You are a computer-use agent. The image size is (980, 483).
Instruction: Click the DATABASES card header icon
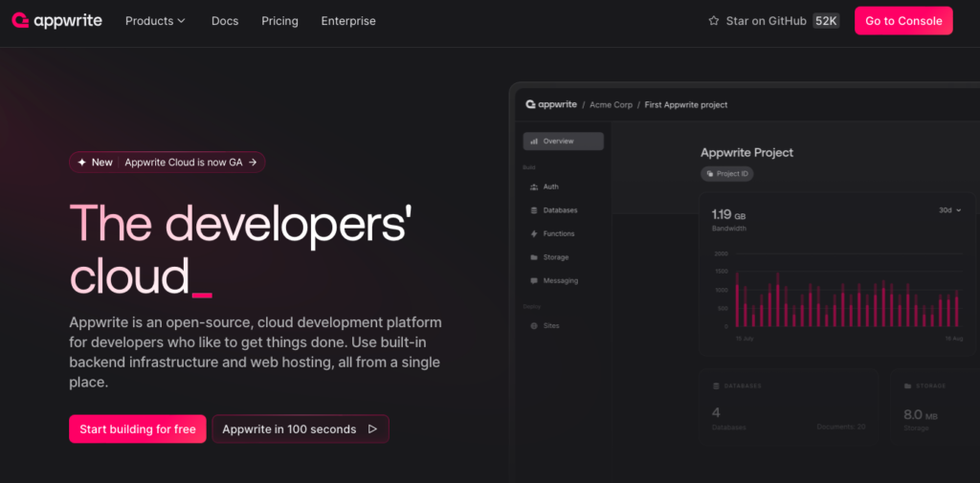[716, 386]
